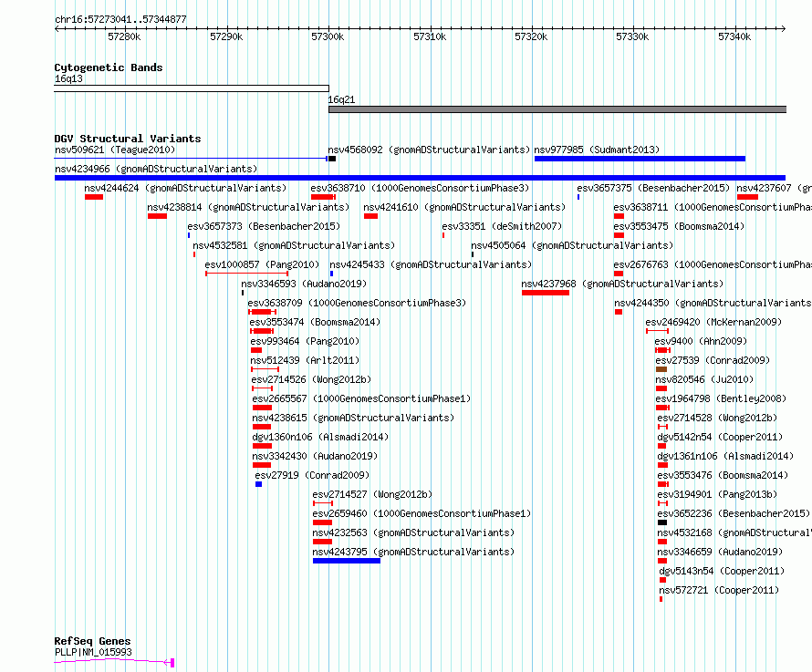Click the nsv4568092 gnomAD variant label
This screenshot has width=812, height=672.
coord(430,150)
